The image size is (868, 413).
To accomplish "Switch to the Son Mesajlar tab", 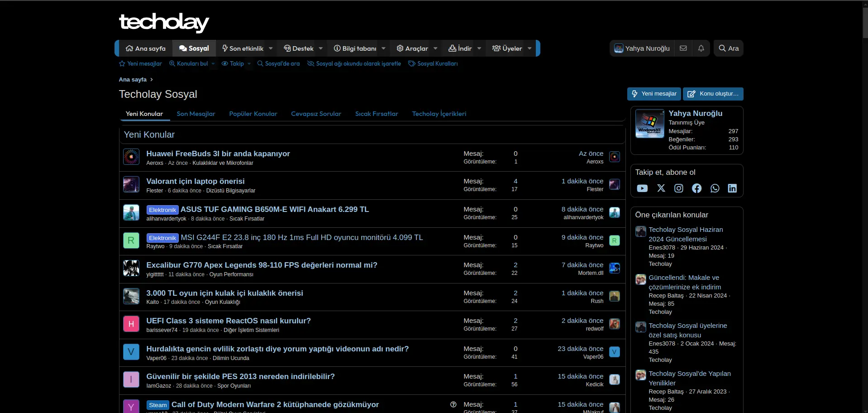I will pyautogui.click(x=196, y=114).
